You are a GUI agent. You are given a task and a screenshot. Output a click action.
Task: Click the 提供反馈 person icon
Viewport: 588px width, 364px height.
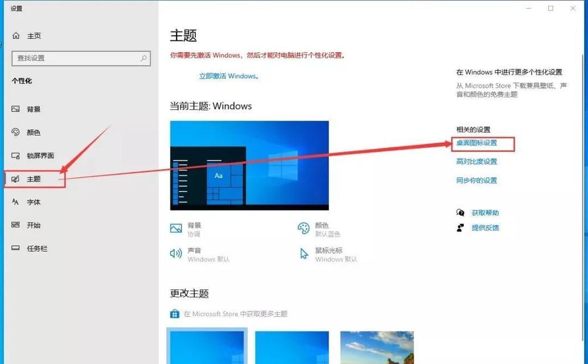click(460, 227)
